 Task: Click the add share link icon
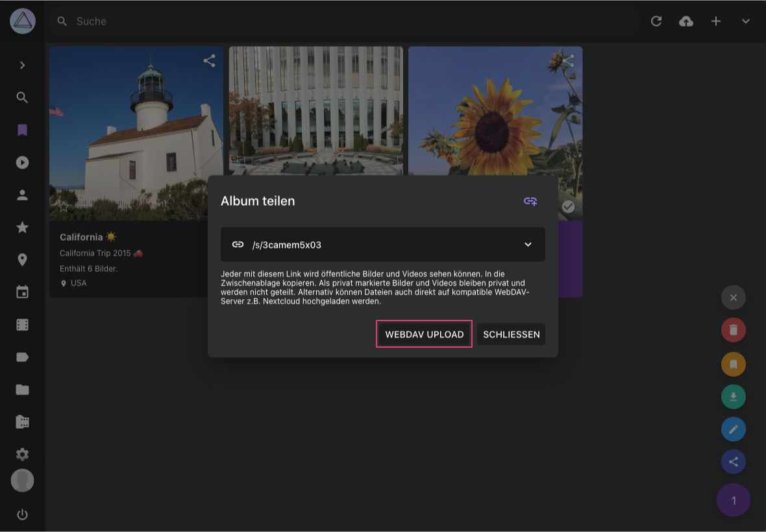point(530,201)
